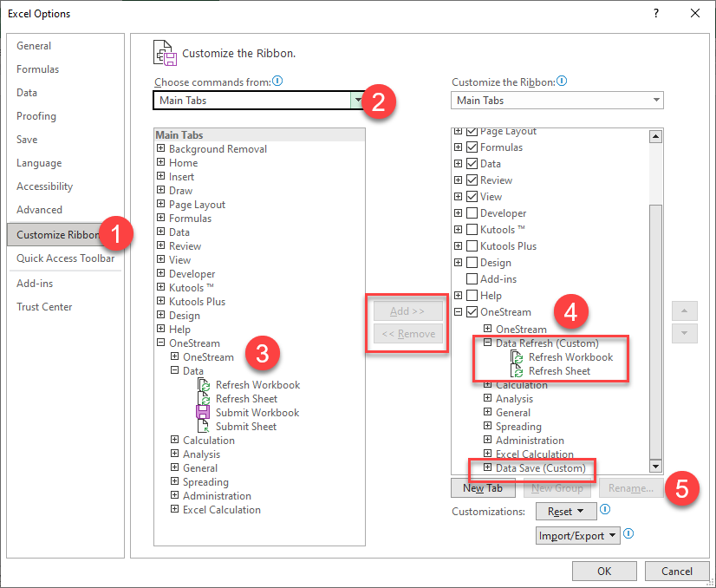Collapse the Data Refresh (Custom) group
Viewport: 716px width, 588px height.
tap(487, 343)
